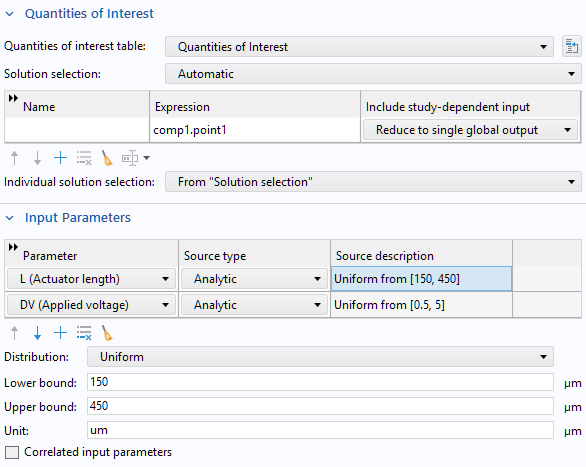Clear the quantities of interest table
Image resolution: width=586 pixels, height=467 pixels.
(x=107, y=158)
